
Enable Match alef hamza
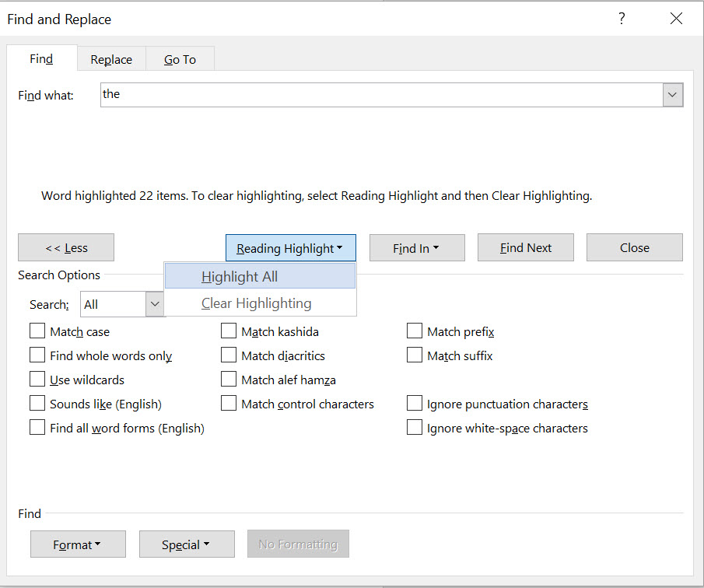(x=229, y=380)
